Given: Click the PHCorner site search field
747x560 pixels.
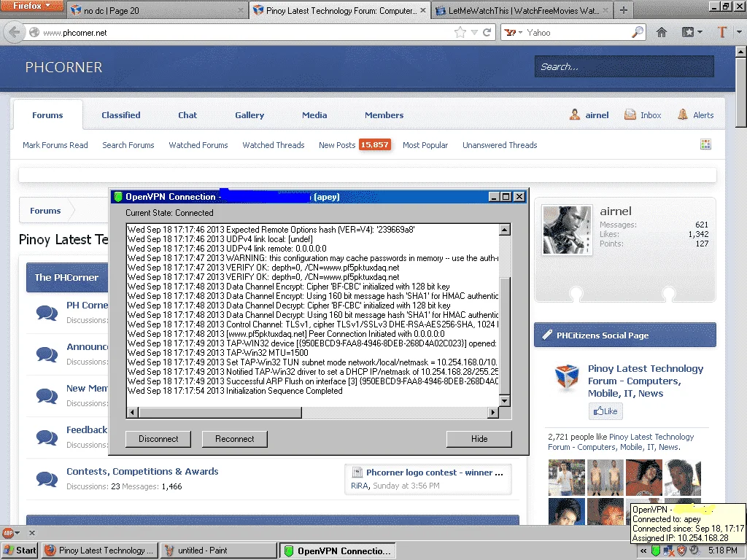Looking at the screenshot, I should click(624, 66).
